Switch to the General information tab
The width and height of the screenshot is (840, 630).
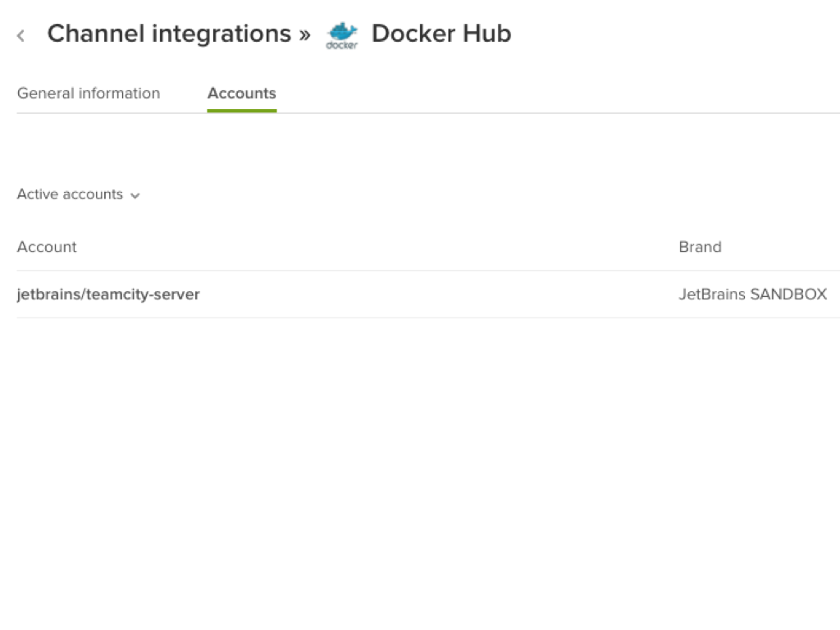pos(89,94)
